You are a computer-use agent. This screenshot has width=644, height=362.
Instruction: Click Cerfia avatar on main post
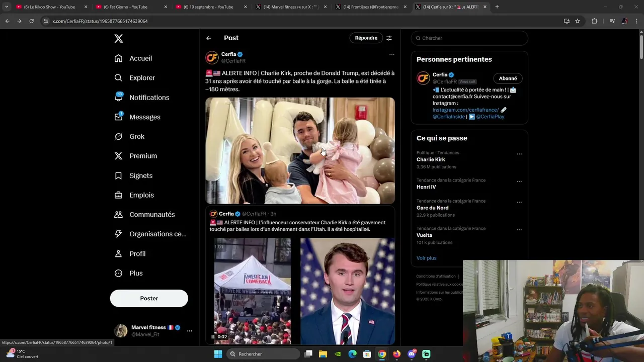[212, 57]
